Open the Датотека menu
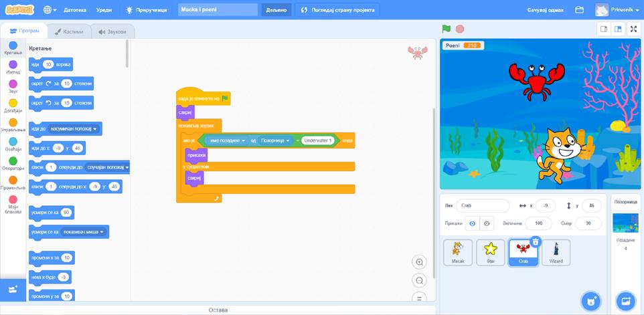The width and height of the screenshot is (644, 315). [x=75, y=10]
